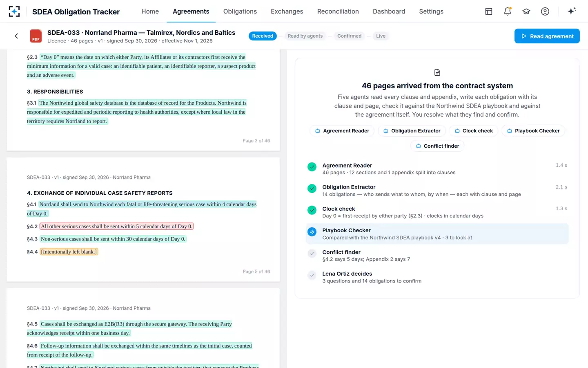This screenshot has width=588, height=368.
Task: Click the grey check beside Conflict finder step
Action: (x=312, y=254)
